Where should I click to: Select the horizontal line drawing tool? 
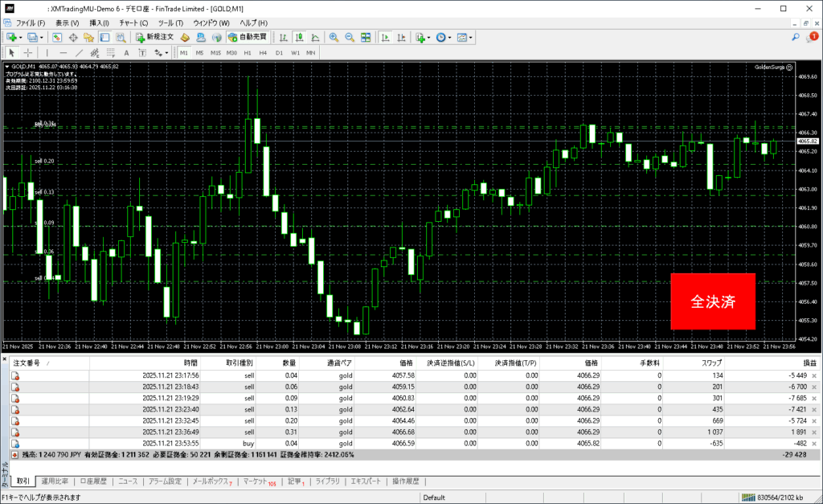pyautogui.click(x=64, y=53)
